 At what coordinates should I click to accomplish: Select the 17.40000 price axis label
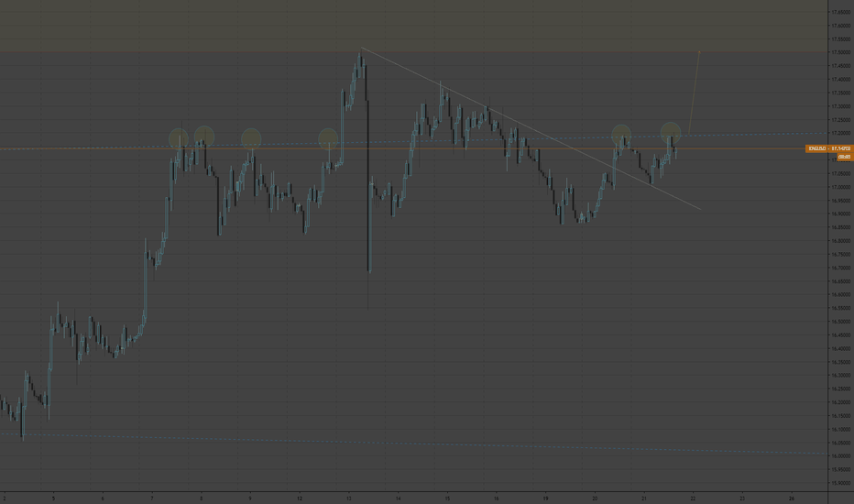coord(841,80)
